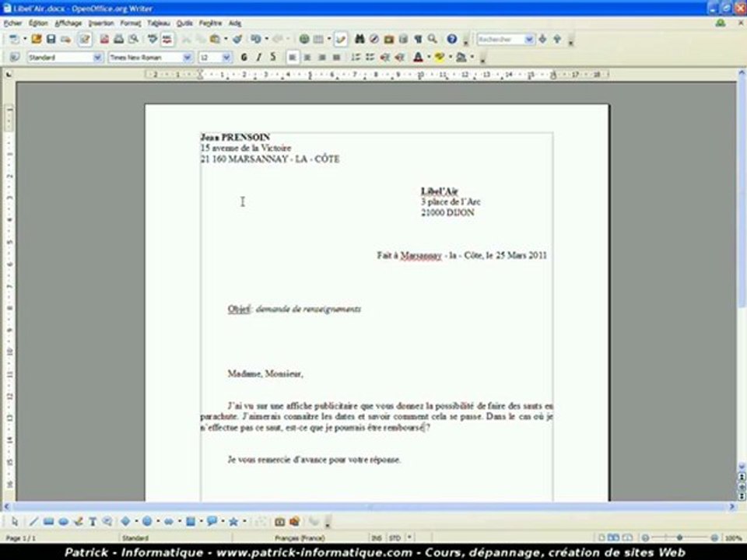Toggle Edit File mode button
Image resolution: width=747 pixels, height=560 pixels.
(85, 39)
